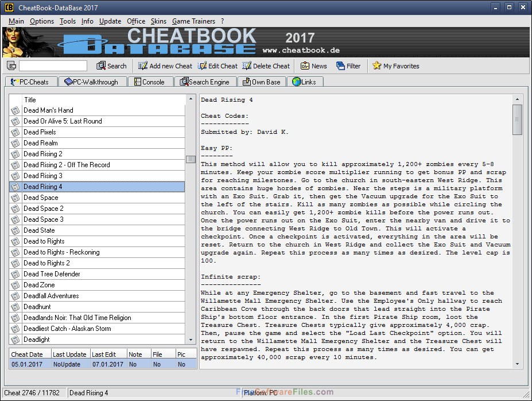Click the window icon left of search box
The width and height of the screenshot is (532, 401).
(x=11, y=65)
